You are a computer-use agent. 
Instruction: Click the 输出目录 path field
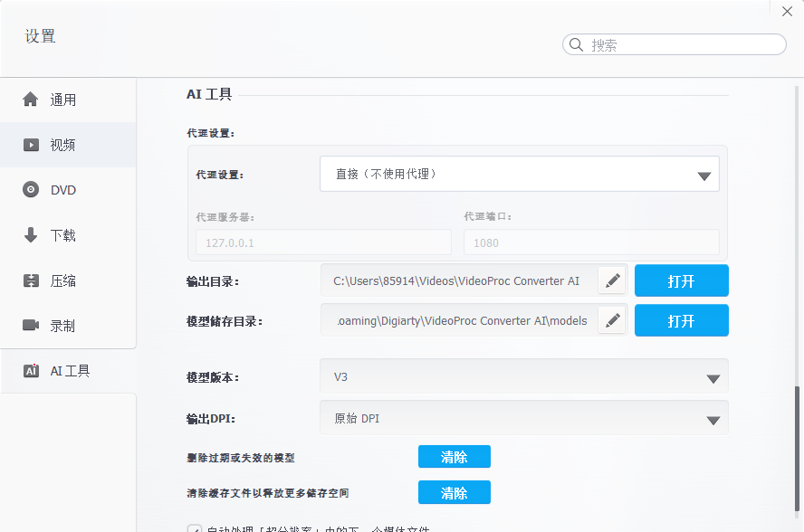(459, 280)
